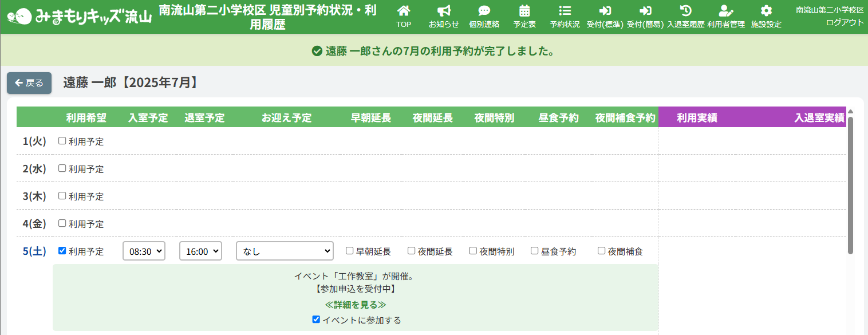Open 予約状況 list icon
868x335 pixels.
coord(565,11)
